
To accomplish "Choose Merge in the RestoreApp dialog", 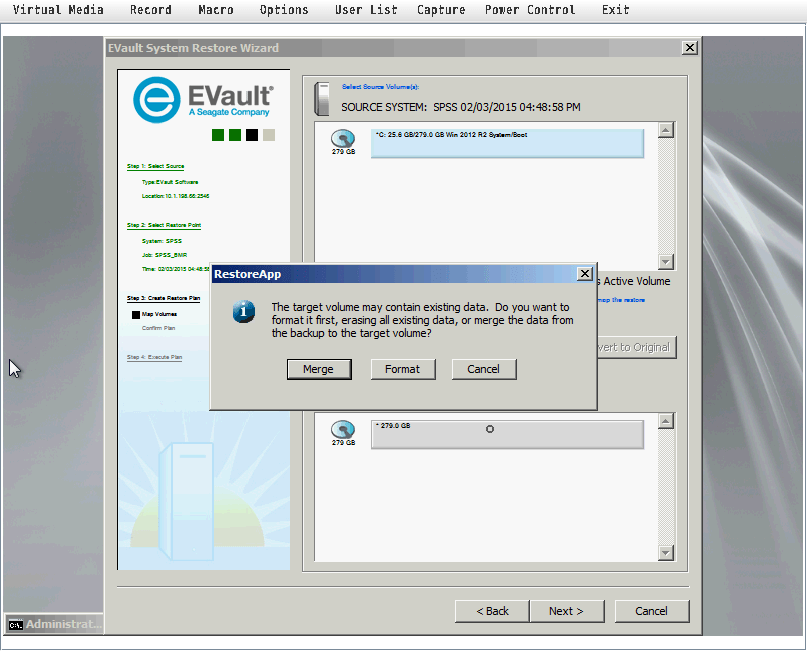I will [319, 370].
